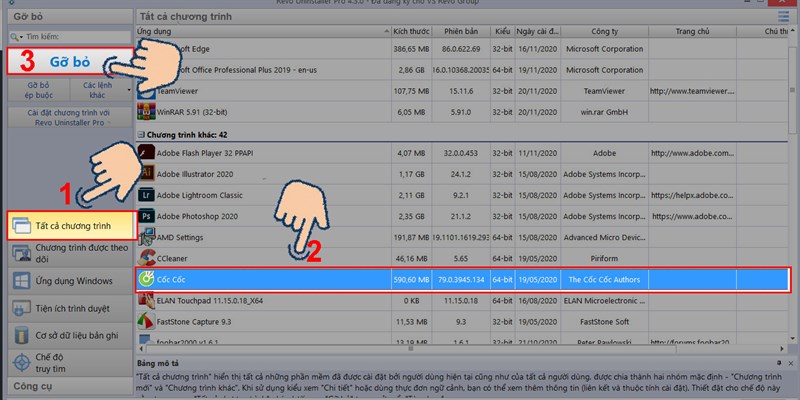Click the large Gỡ bỏ uninstall button
800x400 pixels.
[x=70, y=62]
